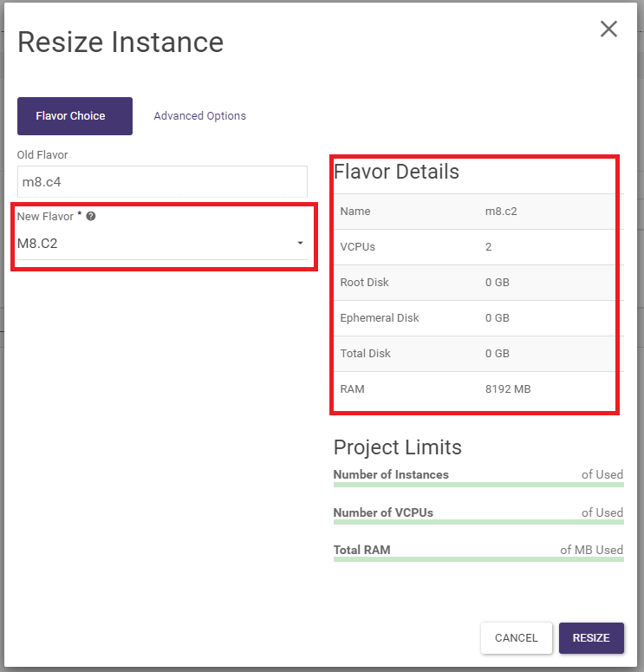Select the Root Disk row

tap(475, 283)
